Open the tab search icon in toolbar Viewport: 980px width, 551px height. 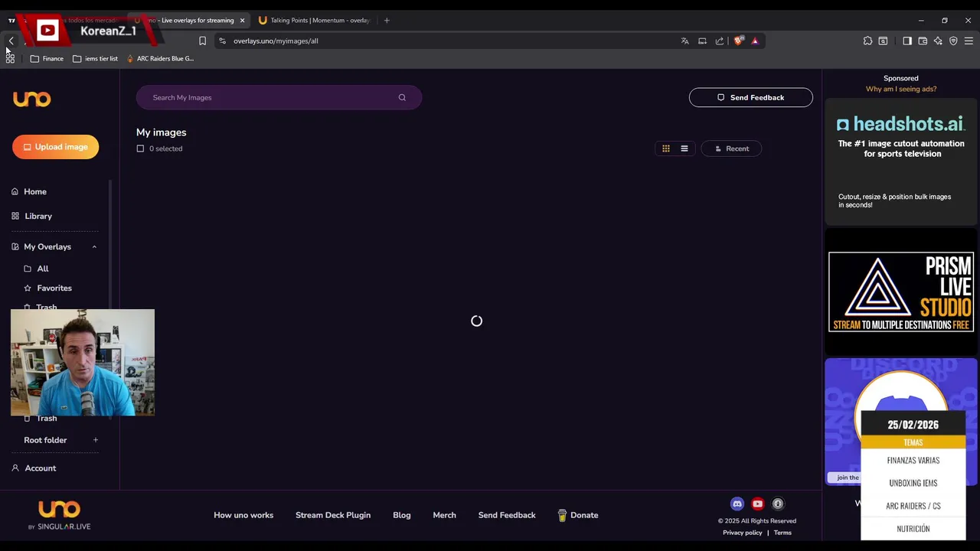[883, 41]
